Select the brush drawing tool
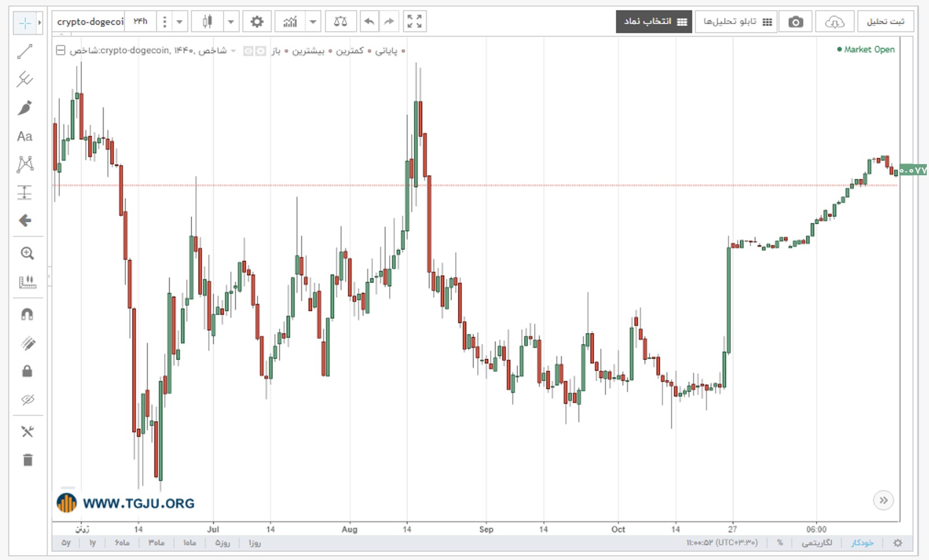This screenshot has height=560, width=929. pos(25,108)
